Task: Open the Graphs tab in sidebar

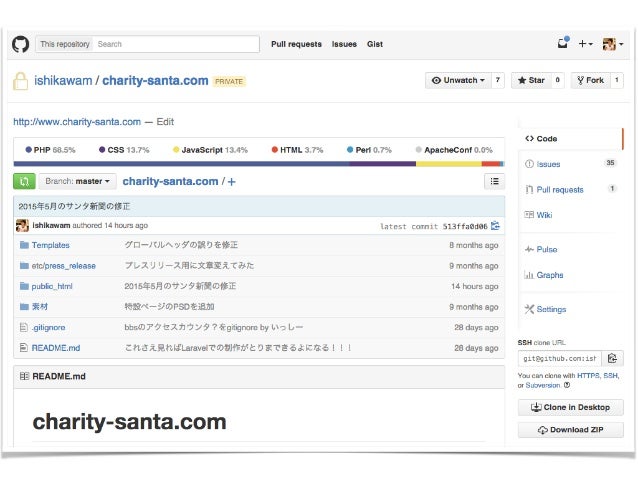Action: point(571,275)
